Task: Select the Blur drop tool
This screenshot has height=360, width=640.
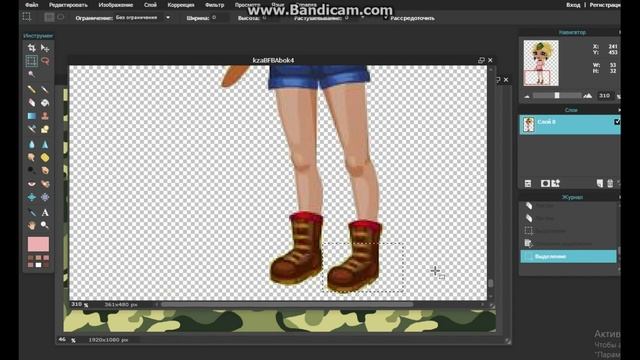Action: click(x=31, y=144)
